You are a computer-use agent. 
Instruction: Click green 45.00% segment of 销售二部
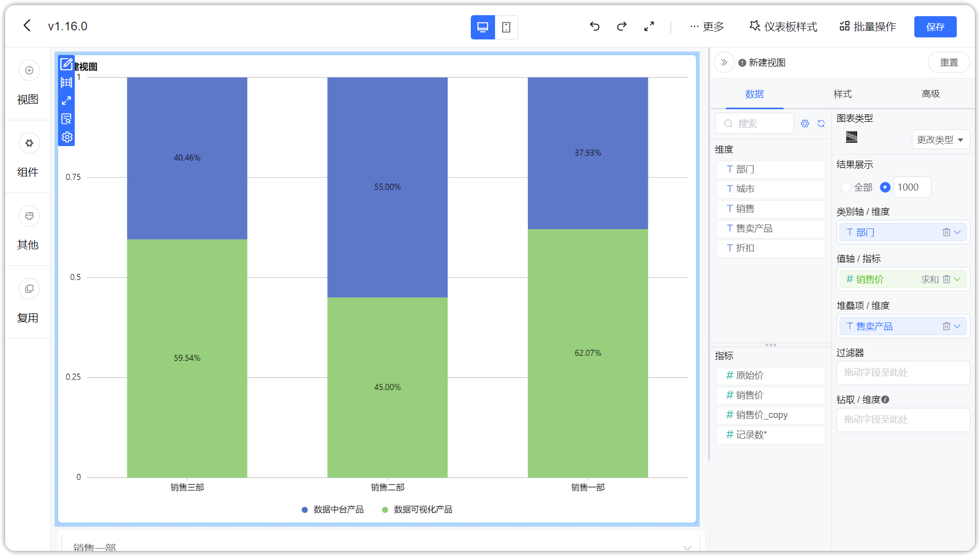tap(387, 387)
